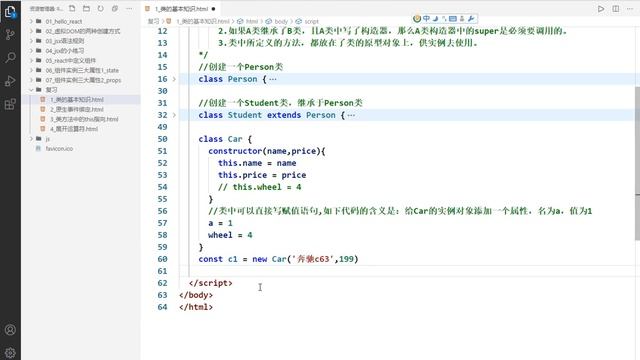
Task: Click the folded ellipsis after class Person {
Action: click(x=273, y=79)
